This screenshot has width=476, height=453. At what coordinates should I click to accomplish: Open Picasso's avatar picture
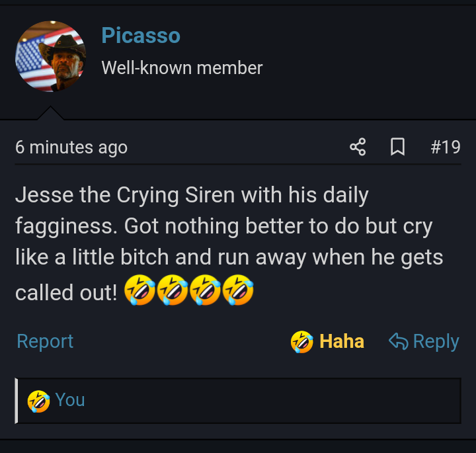(x=51, y=56)
